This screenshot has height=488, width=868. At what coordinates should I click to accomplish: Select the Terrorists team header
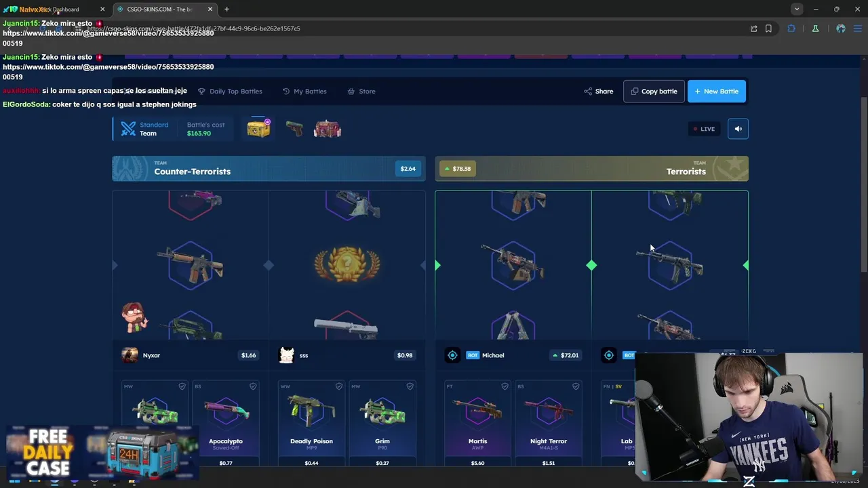[x=591, y=169]
